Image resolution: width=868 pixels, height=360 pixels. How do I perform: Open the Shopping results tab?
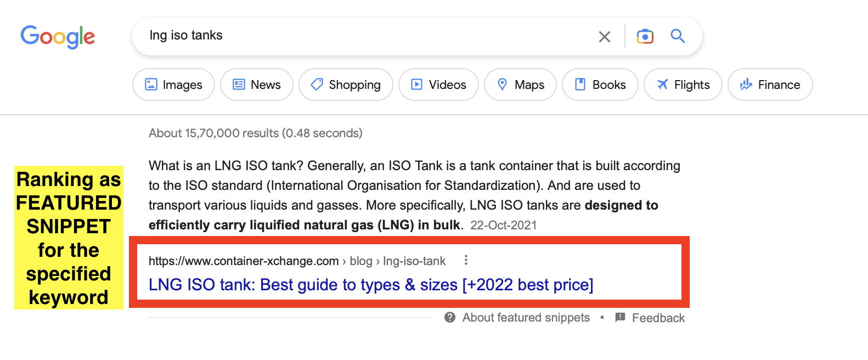[346, 85]
